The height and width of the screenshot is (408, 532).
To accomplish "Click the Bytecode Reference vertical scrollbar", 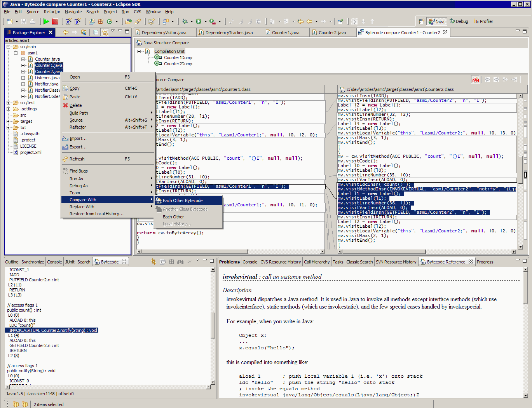I will coord(526,332).
